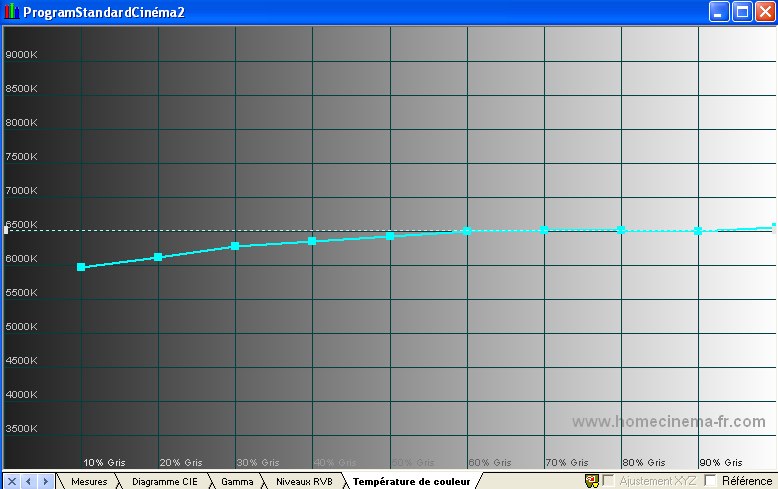Close the current tab with X button

12,481
